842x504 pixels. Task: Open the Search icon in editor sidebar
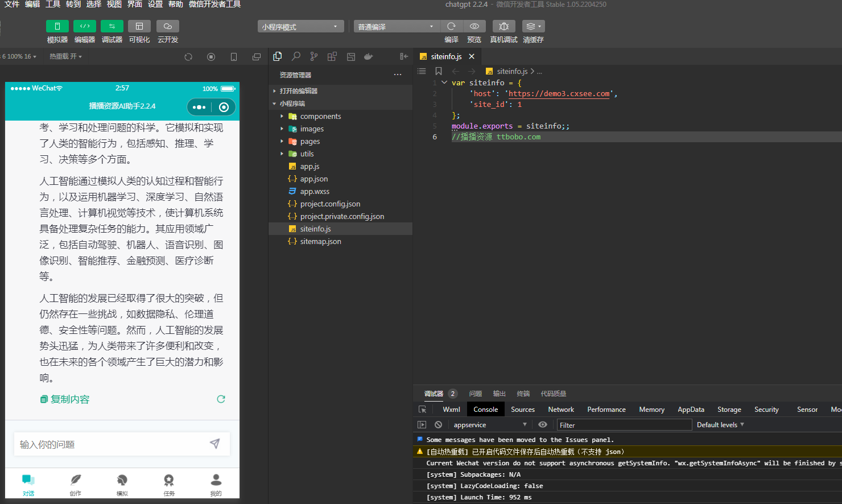296,56
